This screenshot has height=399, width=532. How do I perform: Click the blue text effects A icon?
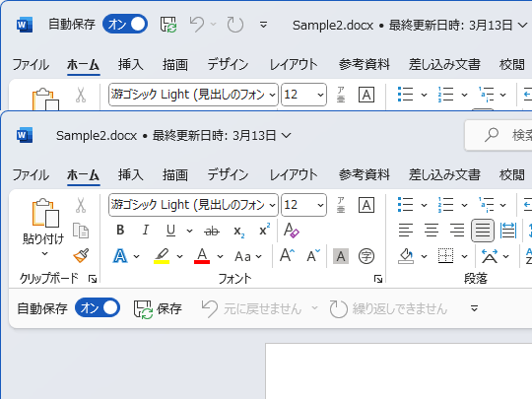pyautogui.click(x=120, y=256)
